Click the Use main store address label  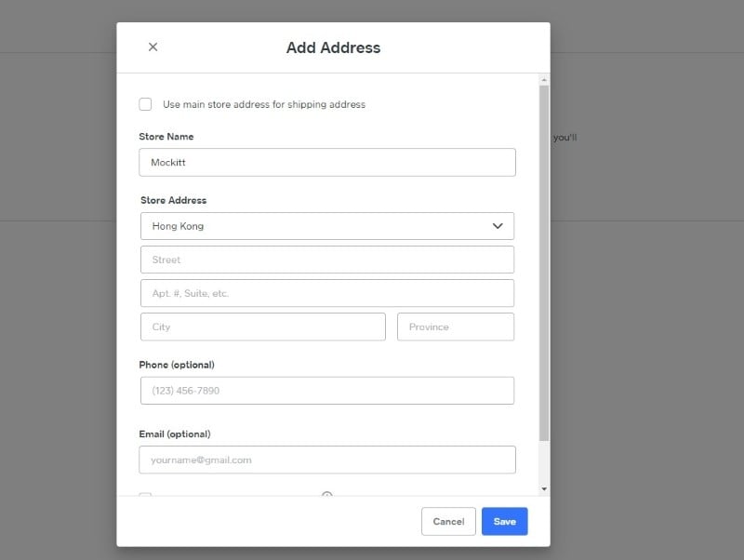(x=264, y=105)
